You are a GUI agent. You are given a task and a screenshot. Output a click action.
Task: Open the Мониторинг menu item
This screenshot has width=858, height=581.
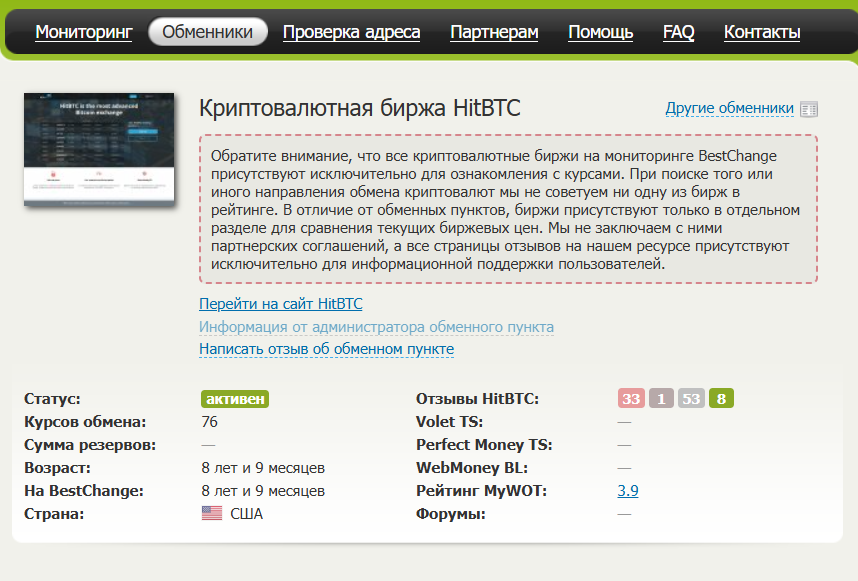[84, 32]
